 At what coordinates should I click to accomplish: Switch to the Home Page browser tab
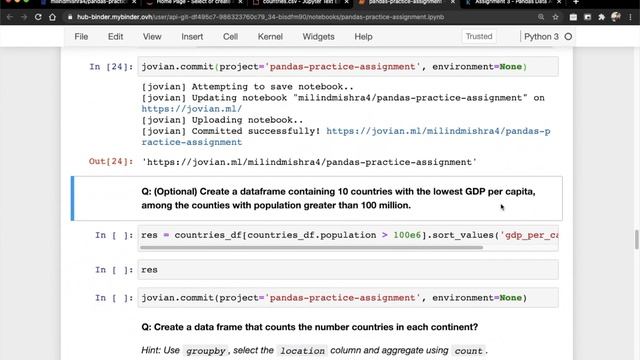pyautogui.click(x=193, y=2)
